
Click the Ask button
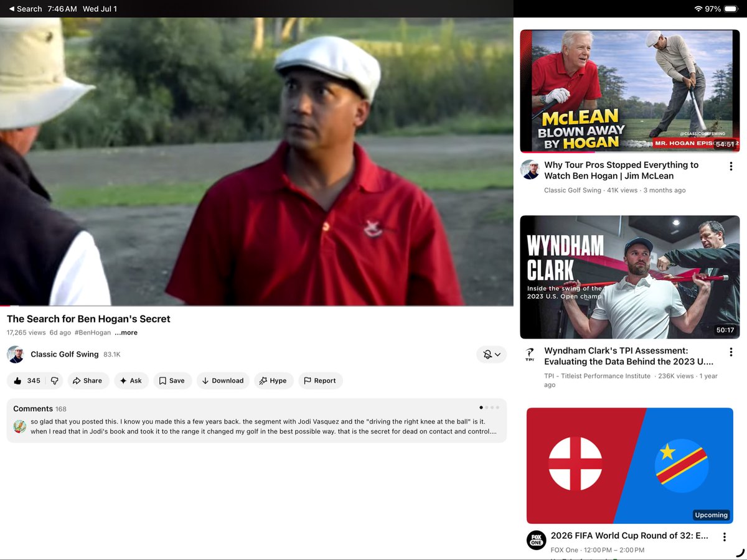[x=131, y=381]
